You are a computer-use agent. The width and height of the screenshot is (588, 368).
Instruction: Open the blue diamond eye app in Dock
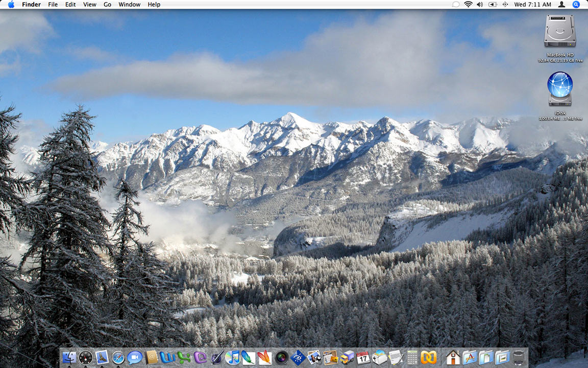tap(298, 357)
